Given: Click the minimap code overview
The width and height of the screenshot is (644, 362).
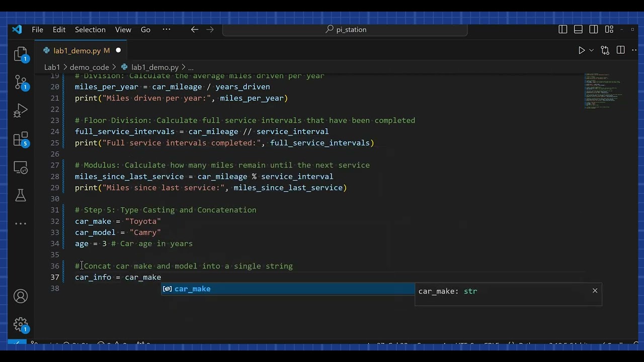Looking at the screenshot, I should [603, 91].
